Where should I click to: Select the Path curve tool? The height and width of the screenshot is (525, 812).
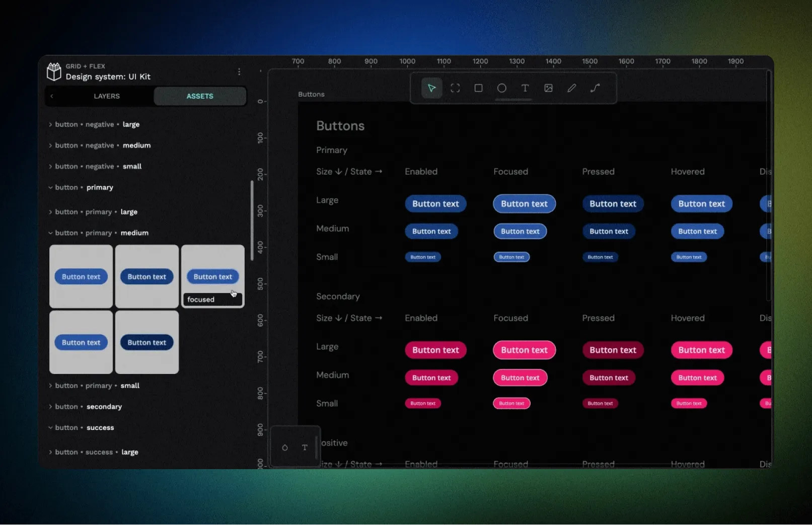(x=595, y=88)
